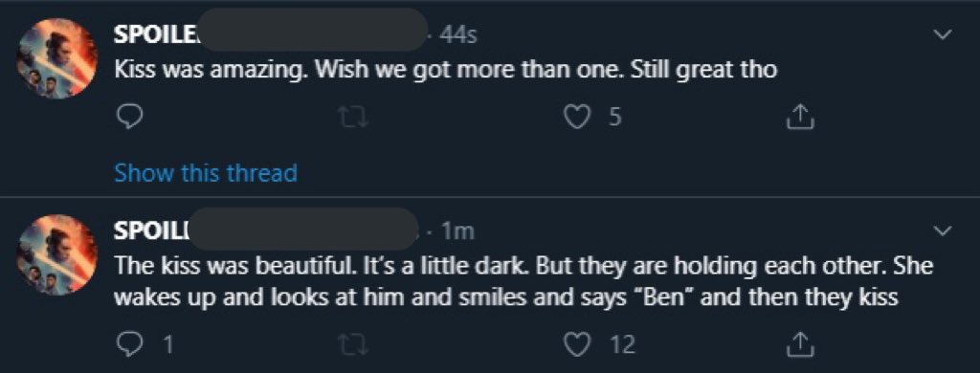
Task: Retweet the "Kiss was amazing" tweet
Action: [353, 117]
